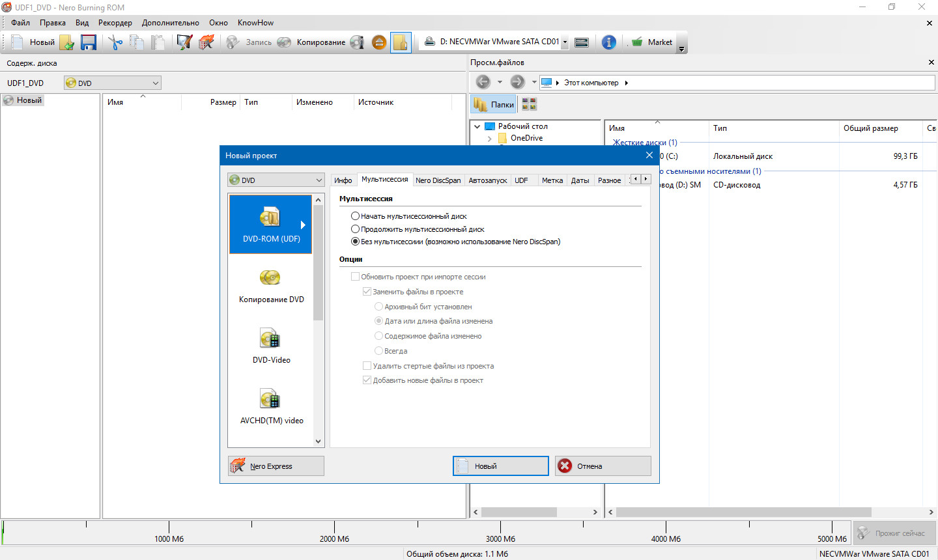Click the orange Eject disc icon
Viewport: 938px width, 560px height.
click(x=379, y=42)
